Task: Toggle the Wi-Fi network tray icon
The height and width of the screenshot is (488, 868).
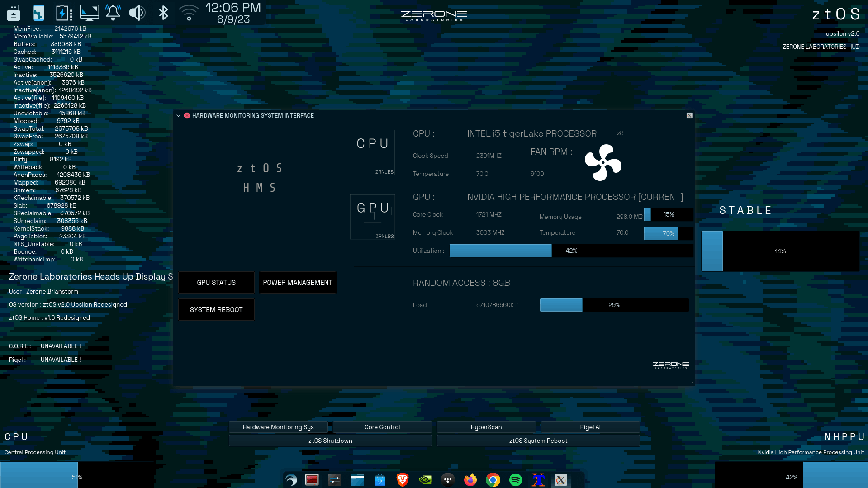Action: pos(189,13)
